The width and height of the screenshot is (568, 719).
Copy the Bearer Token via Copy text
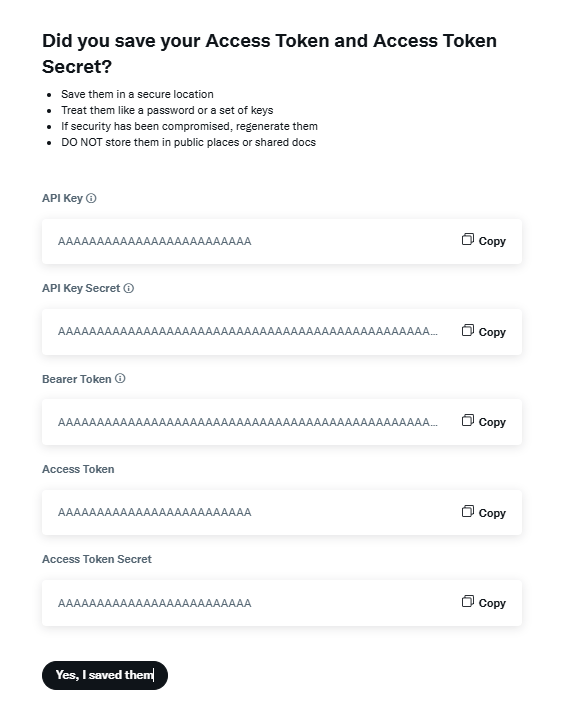[492, 422]
